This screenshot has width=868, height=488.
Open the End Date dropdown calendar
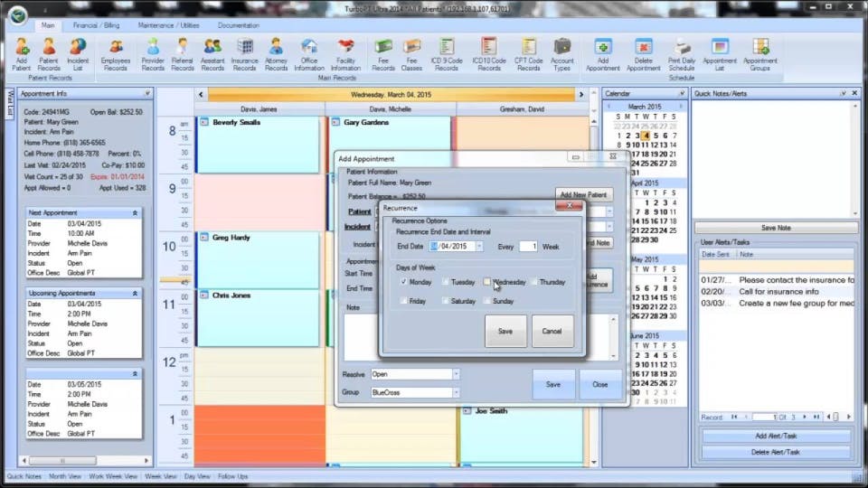coord(479,246)
